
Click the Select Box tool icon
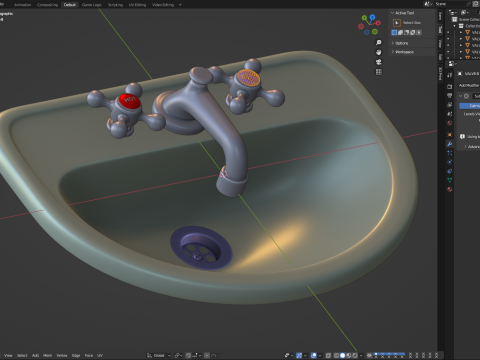pyautogui.click(x=397, y=23)
